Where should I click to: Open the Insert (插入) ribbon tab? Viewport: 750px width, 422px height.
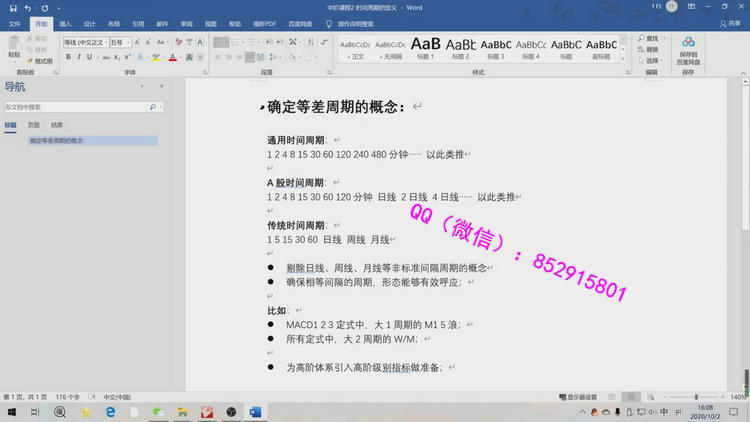(65, 22)
